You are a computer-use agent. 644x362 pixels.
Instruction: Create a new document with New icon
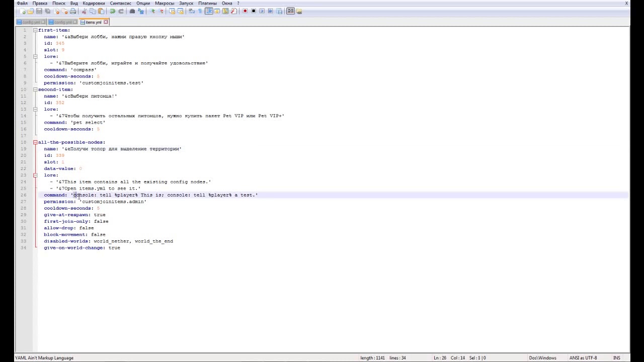23,11
